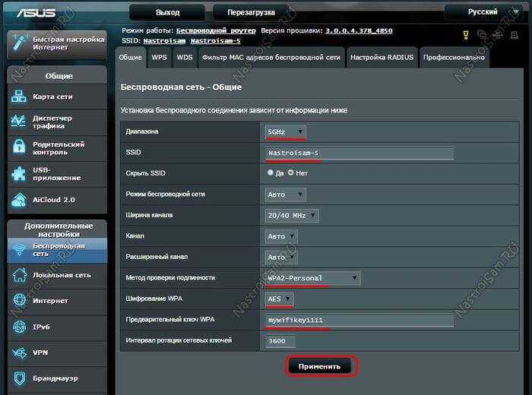Image resolution: width=532 pixels, height=395 pixels.
Task: Switch to the WDS tab
Action: 185,57
